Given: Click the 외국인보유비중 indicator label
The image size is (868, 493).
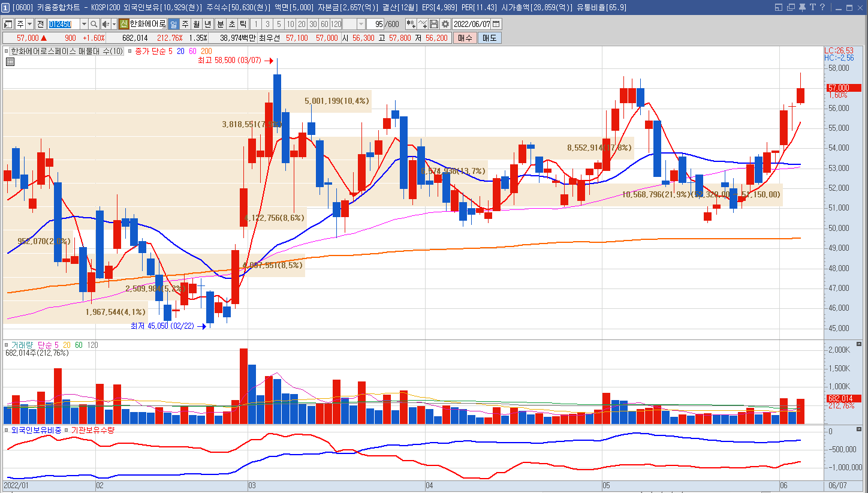Looking at the screenshot, I should click(36, 430).
